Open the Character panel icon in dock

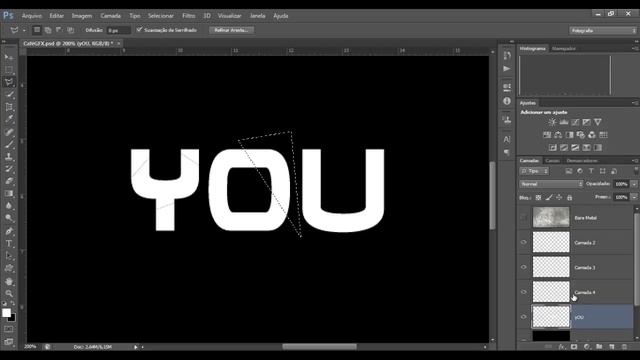507,139
